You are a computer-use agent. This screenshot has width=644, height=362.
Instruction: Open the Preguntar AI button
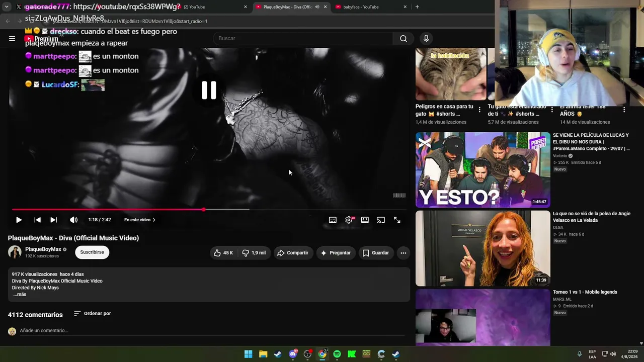click(336, 253)
